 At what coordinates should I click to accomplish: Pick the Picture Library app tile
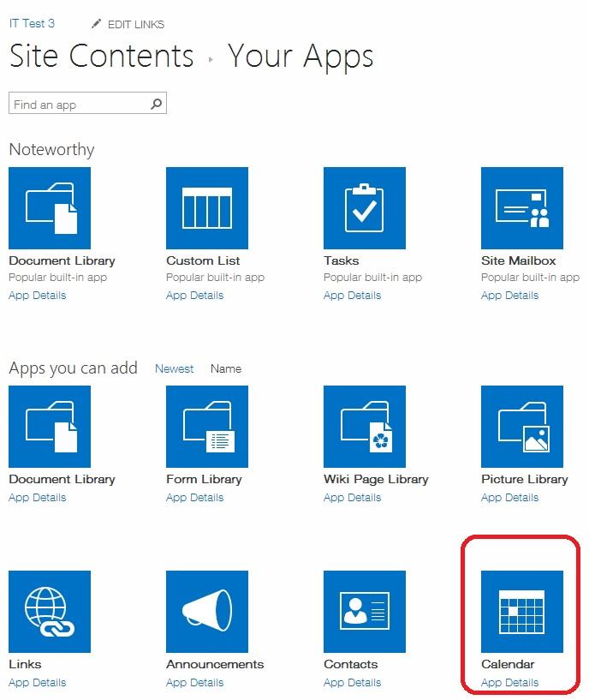(x=522, y=427)
